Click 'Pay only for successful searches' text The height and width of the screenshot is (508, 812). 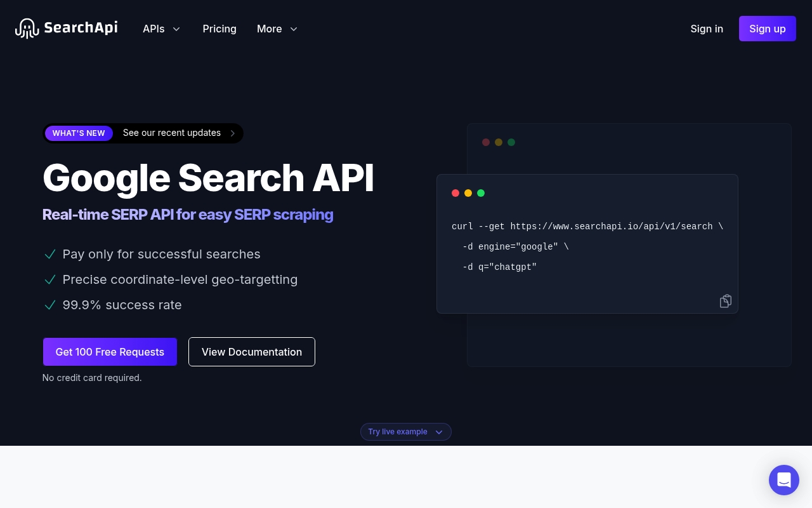point(161,254)
